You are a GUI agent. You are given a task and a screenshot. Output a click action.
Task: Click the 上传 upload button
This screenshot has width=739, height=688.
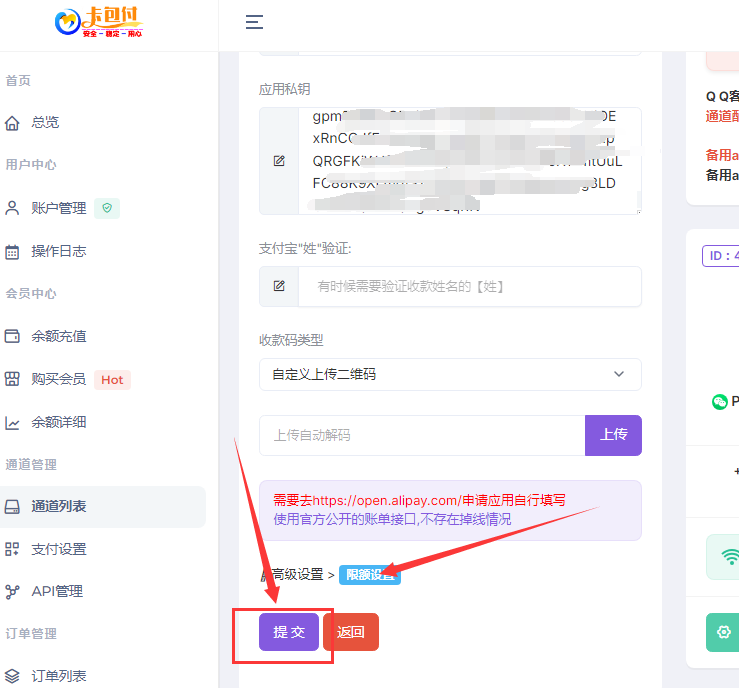coord(613,435)
